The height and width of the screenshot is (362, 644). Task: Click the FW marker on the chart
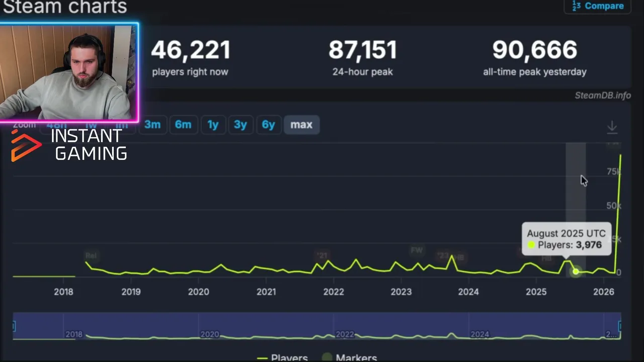click(417, 250)
